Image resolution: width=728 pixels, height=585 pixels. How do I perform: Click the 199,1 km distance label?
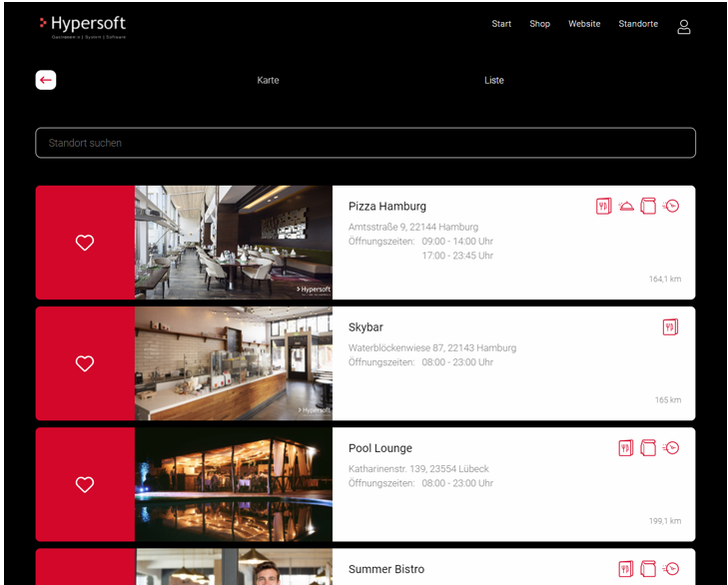click(665, 521)
